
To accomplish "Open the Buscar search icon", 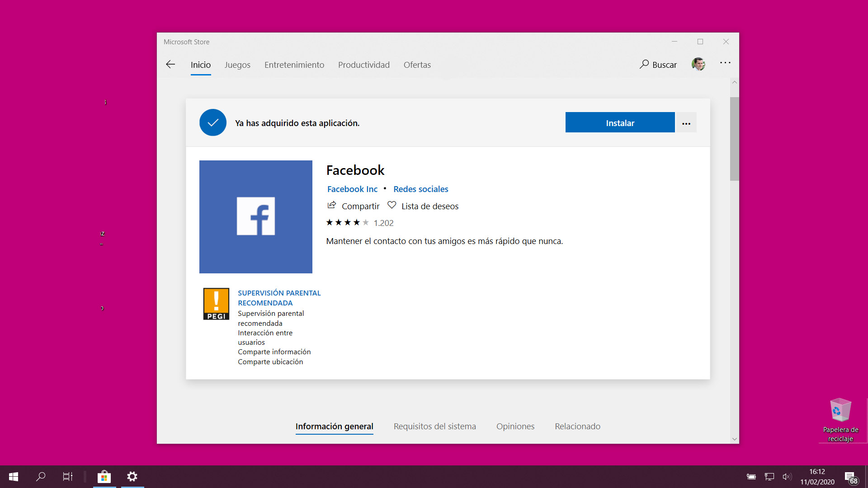I will click(x=644, y=65).
